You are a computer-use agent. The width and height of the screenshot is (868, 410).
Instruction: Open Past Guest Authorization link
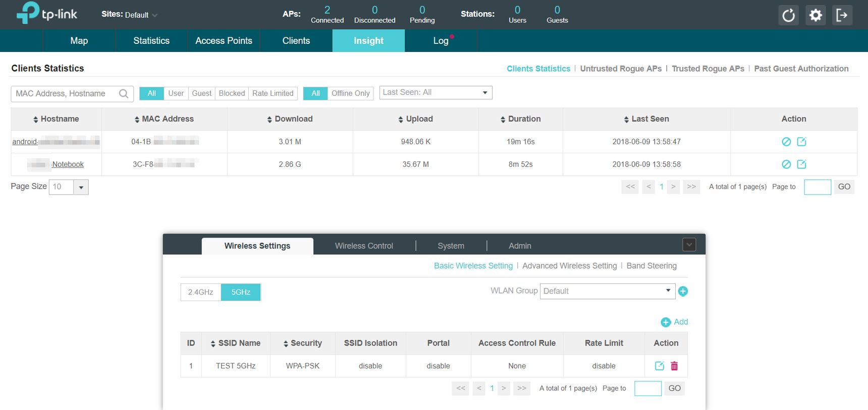[801, 69]
